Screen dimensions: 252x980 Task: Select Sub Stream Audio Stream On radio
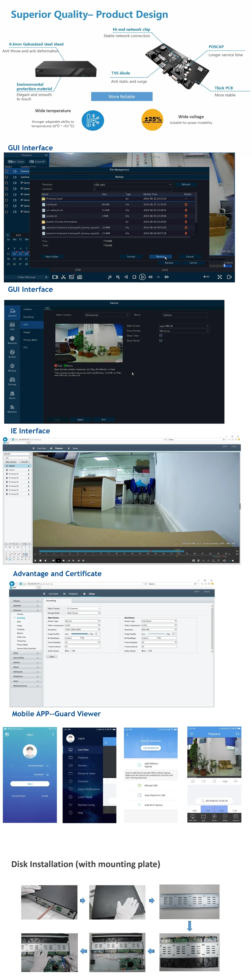coord(142,651)
